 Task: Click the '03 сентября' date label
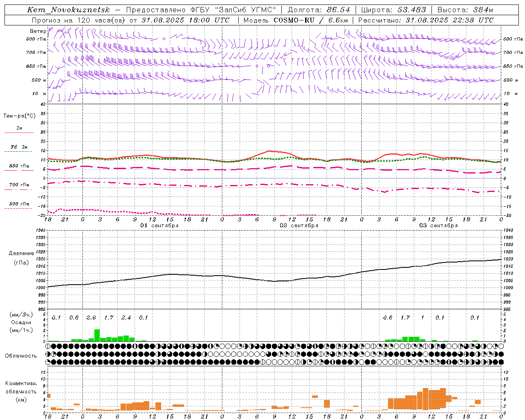(438, 226)
